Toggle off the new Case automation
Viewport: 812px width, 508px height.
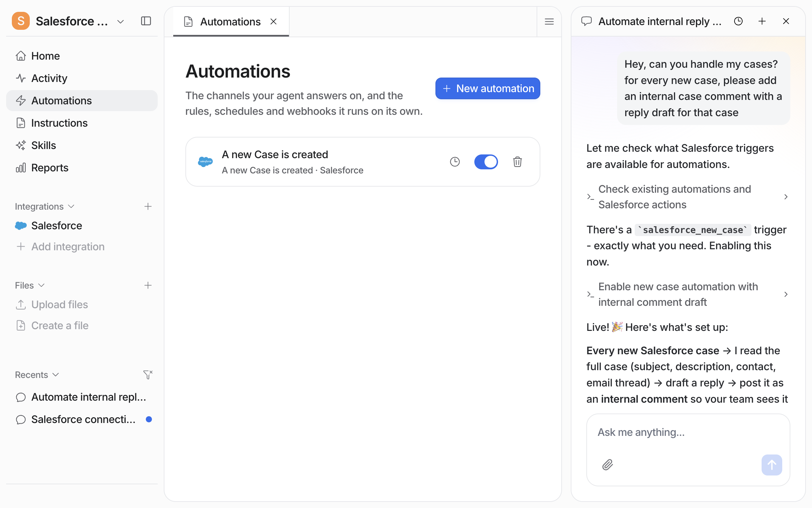[486, 162]
